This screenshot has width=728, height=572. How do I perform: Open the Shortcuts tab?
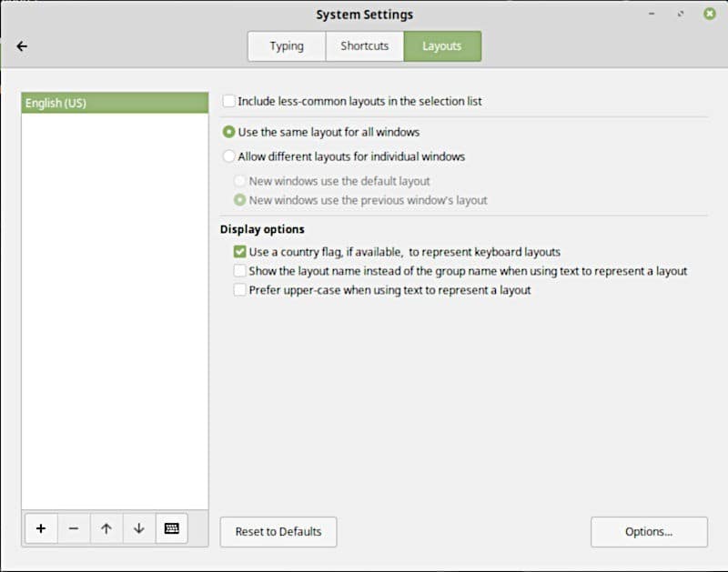[364, 45]
